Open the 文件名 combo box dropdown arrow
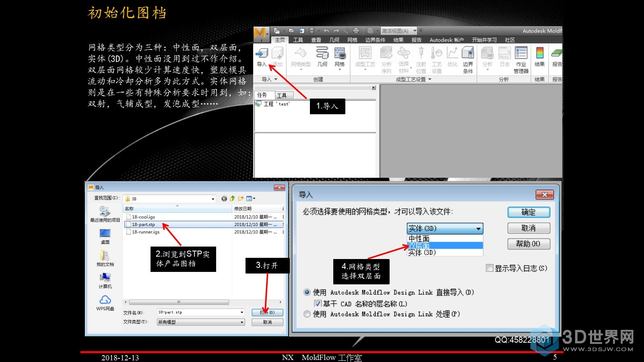644x362 pixels. coord(242,312)
